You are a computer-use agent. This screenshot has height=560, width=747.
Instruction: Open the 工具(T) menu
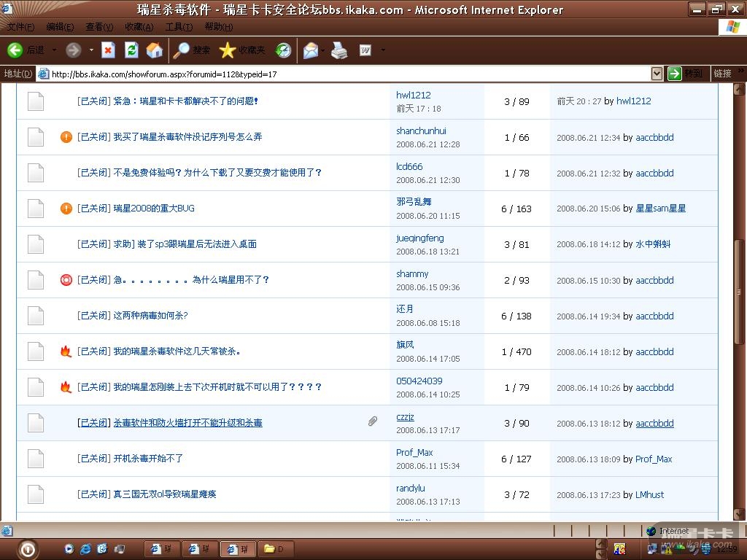point(179,27)
